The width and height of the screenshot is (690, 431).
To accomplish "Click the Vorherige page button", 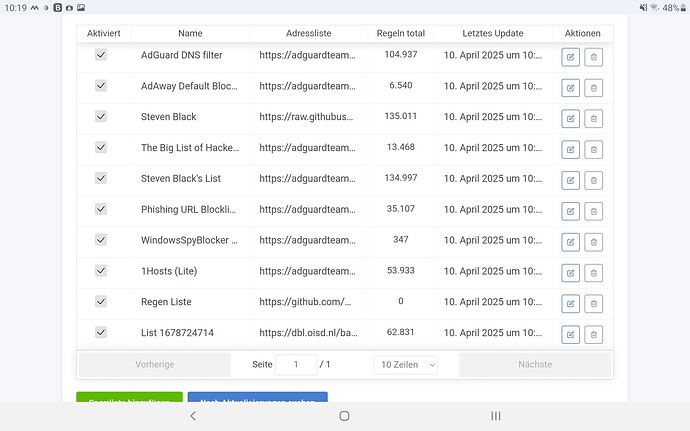I will click(x=154, y=365).
